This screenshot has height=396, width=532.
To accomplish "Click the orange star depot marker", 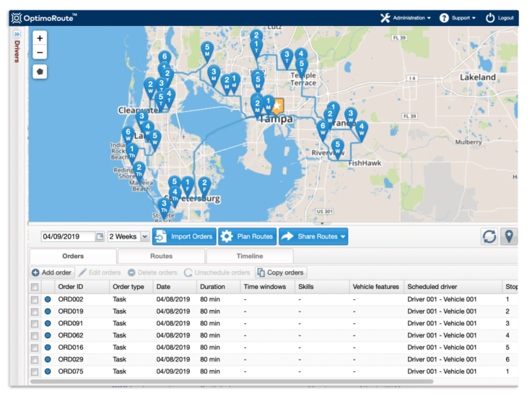I will point(277,106).
